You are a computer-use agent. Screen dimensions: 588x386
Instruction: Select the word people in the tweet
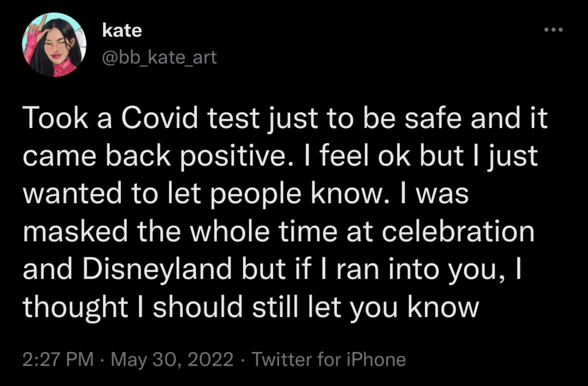tap(256, 194)
